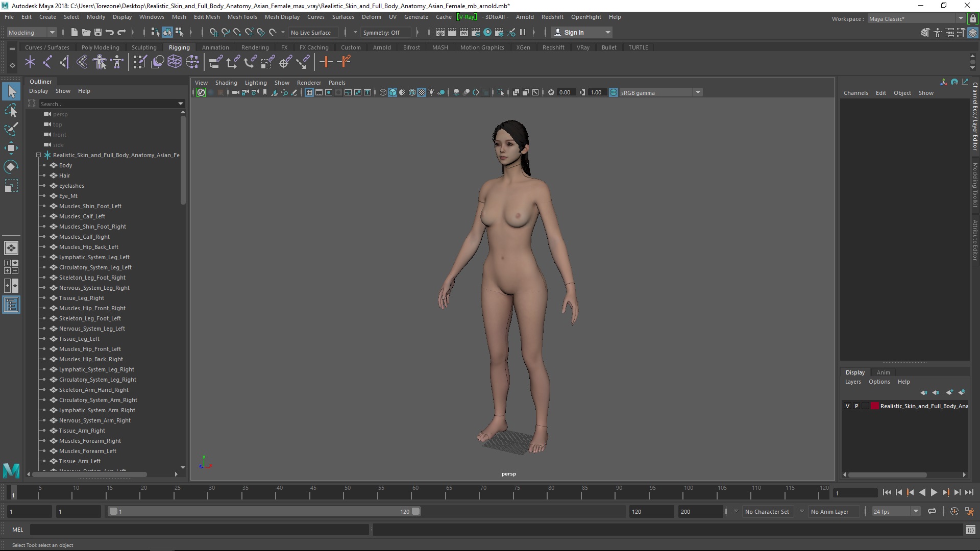Toggle the viewport grid display
Image resolution: width=980 pixels, height=551 pixels.
point(309,92)
